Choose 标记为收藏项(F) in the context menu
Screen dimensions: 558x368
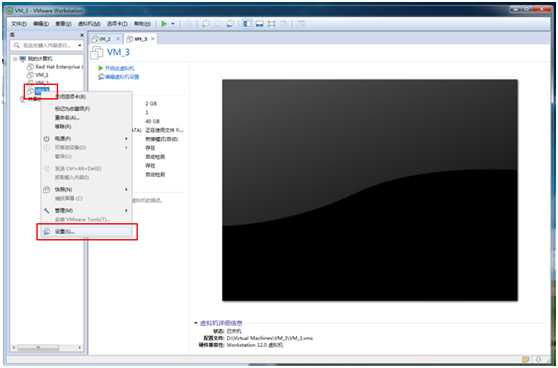coord(86,109)
